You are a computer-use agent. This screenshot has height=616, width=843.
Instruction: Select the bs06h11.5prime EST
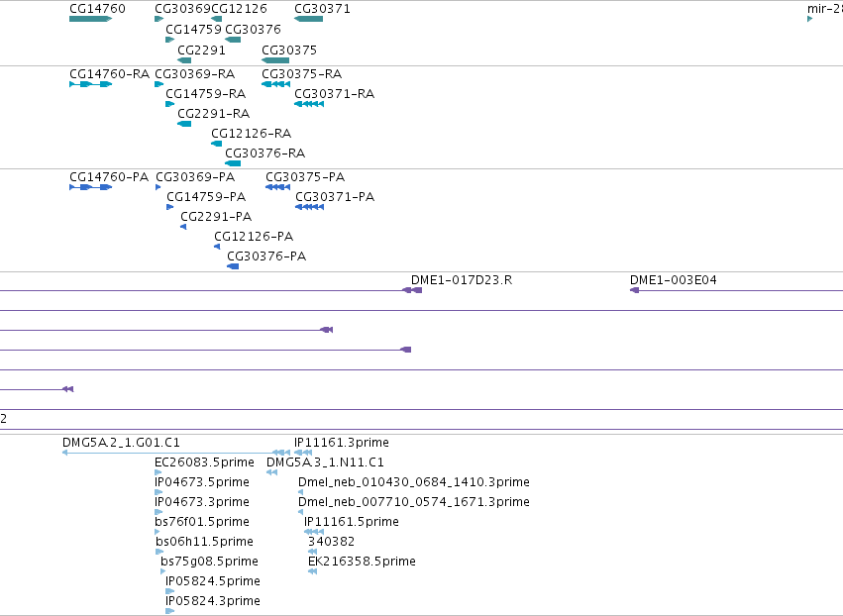coord(159,552)
